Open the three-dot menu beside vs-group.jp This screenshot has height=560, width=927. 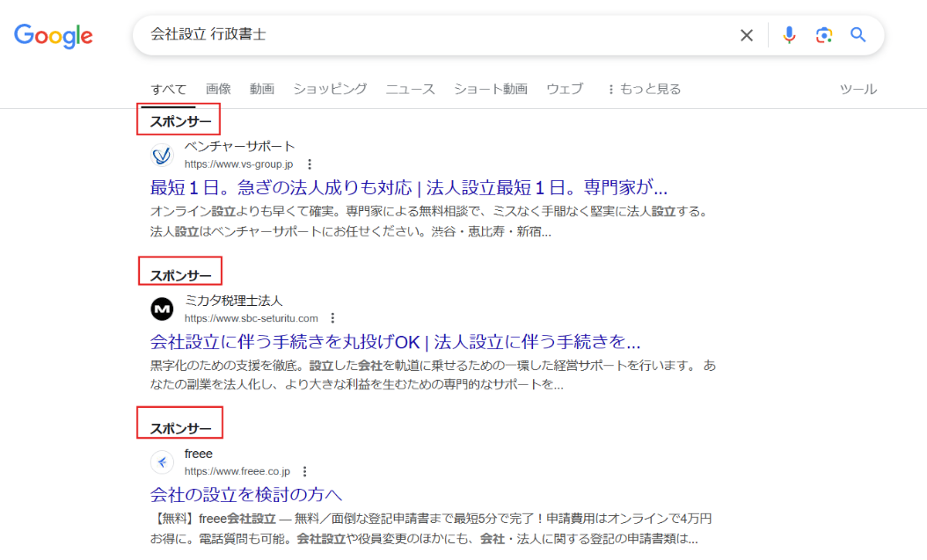[x=310, y=164]
